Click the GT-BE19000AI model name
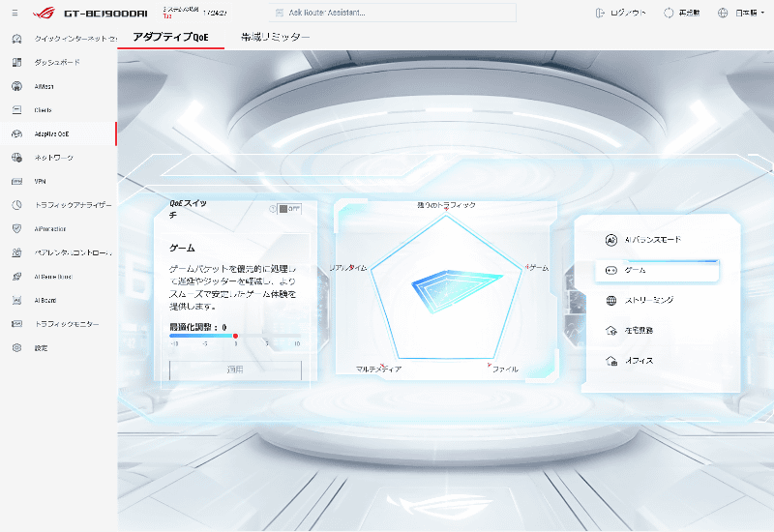Viewport: 774px width, 532px height. tap(105, 14)
